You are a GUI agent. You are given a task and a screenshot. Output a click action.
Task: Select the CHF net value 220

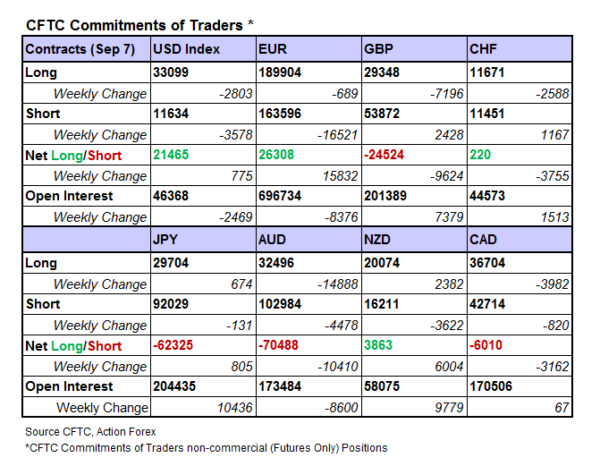[x=480, y=156]
